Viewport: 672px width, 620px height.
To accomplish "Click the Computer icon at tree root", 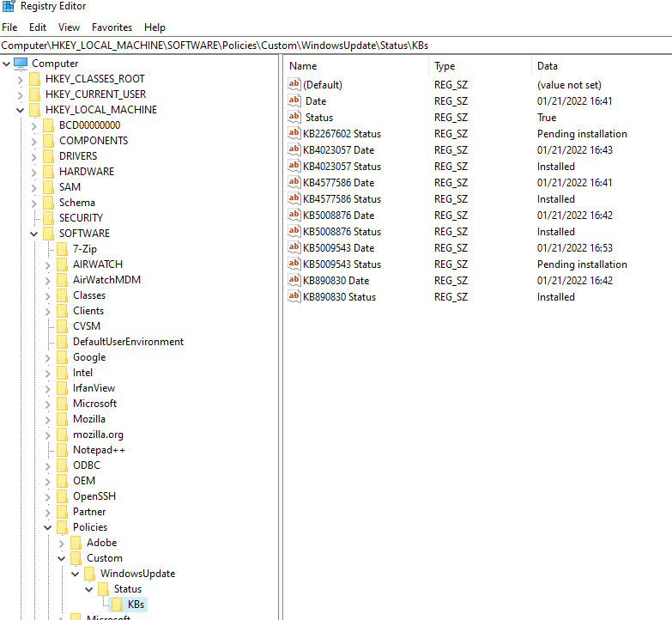I will coord(21,64).
